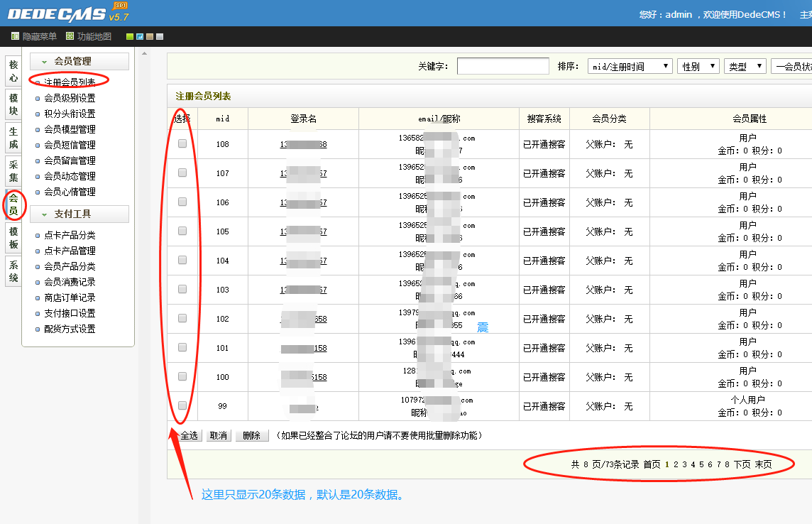Open login name link of member 108
The height and width of the screenshot is (524, 812).
coord(304,144)
